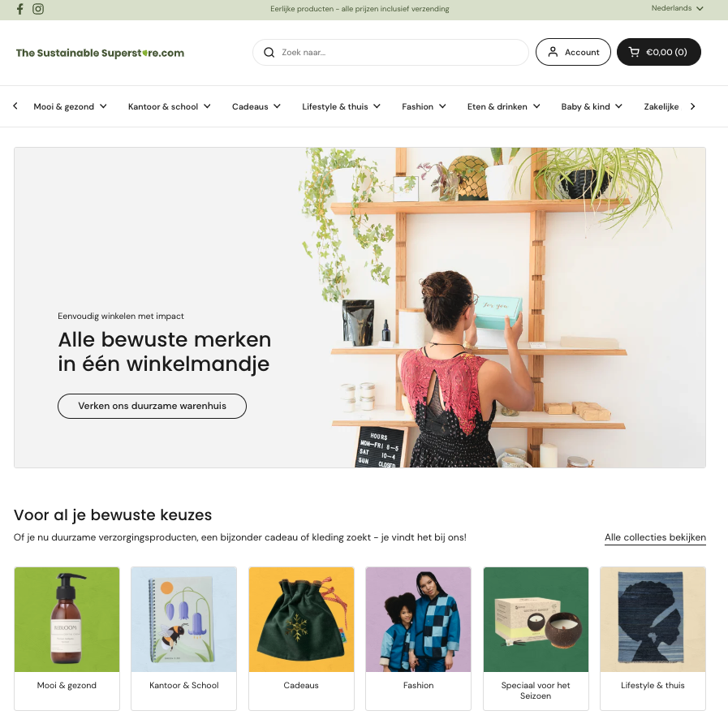Click the search magnifier icon
This screenshot has height=728, width=728.
(x=269, y=53)
